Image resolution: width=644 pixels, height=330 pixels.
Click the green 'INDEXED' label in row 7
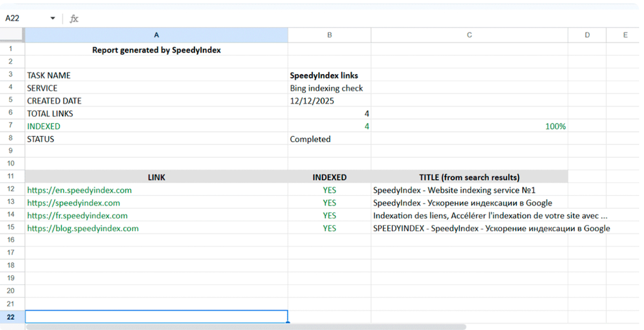point(156,126)
